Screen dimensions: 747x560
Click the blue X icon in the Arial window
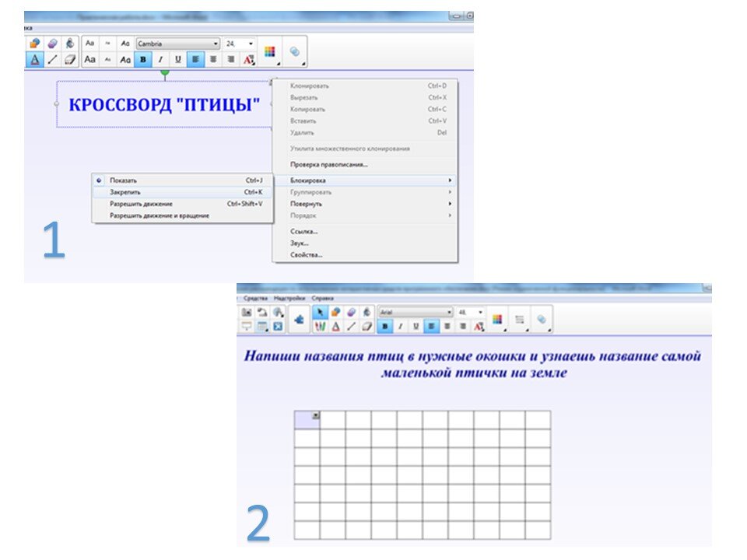[278, 327]
